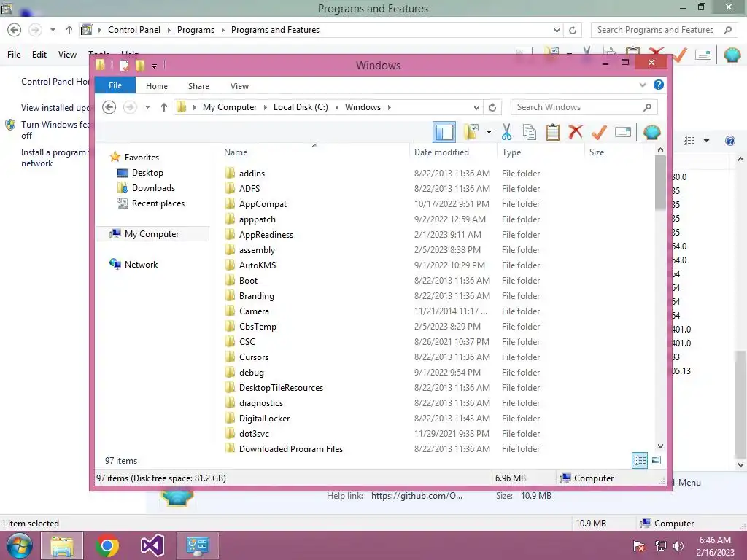
Task: Click Local Disk (C:) in the breadcrumb
Action: point(301,107)
